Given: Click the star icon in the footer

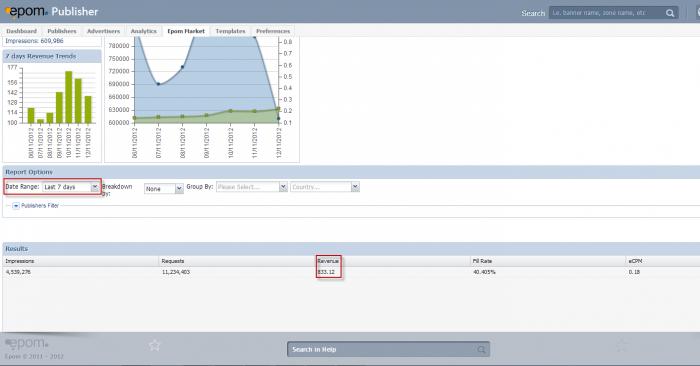Looking at the screenshot, I should [154, 345].
